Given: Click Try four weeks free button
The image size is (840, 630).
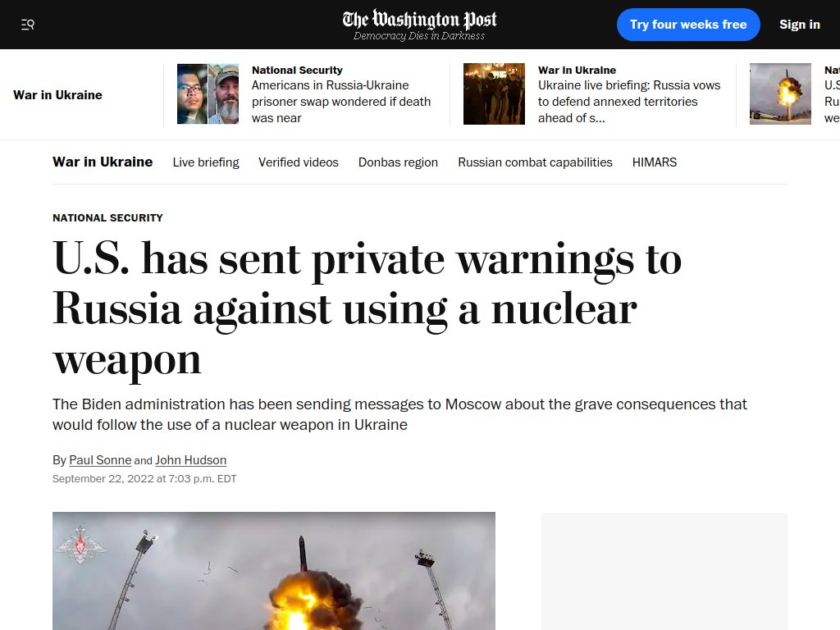Looking at the screenshot, I should (x=688, y=25).
